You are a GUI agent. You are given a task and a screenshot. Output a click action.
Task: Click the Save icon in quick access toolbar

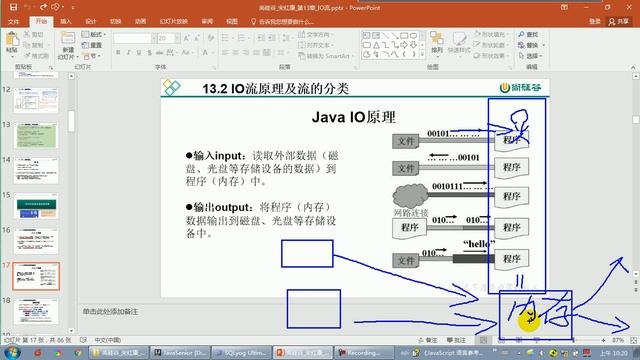coord(13,7)
